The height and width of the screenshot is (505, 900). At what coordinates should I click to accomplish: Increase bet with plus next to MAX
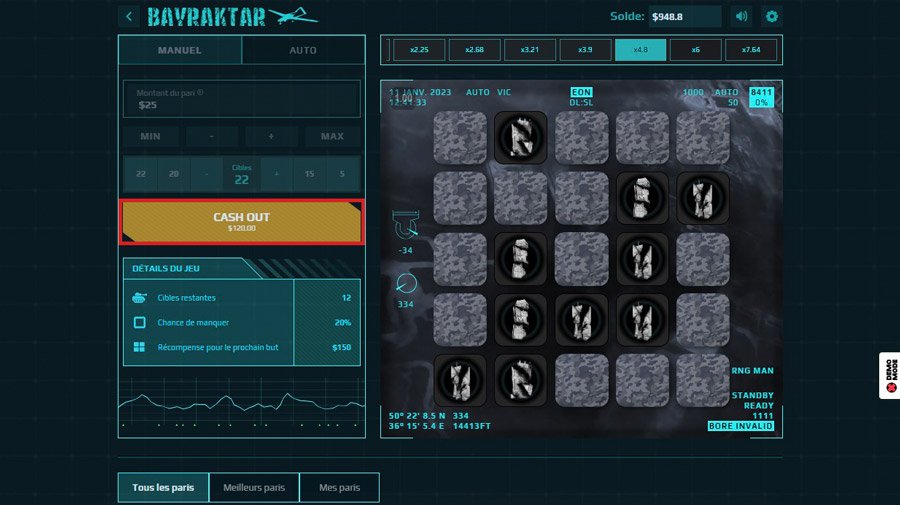click(x=271, y=137)
